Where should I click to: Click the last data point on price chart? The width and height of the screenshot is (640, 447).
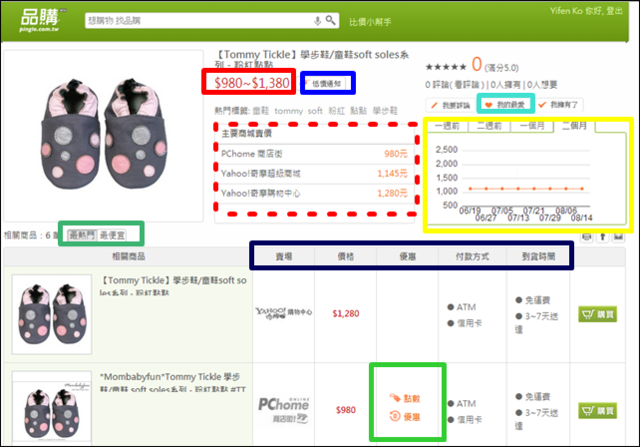point(582,189)
